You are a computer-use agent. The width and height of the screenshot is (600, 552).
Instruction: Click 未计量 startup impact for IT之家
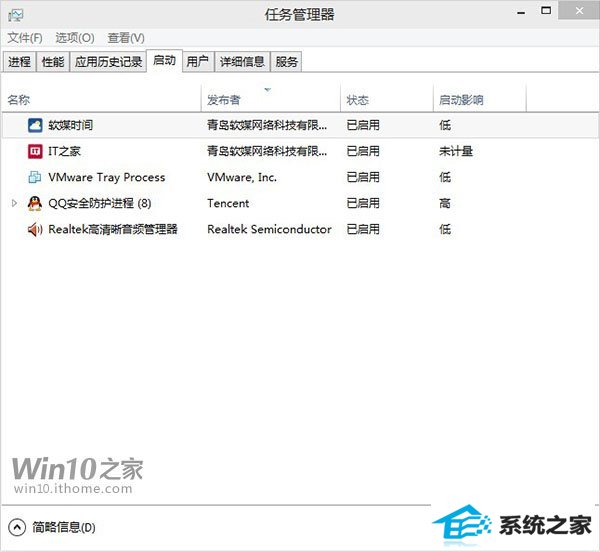pyautogui.click(x=456, y=151)
